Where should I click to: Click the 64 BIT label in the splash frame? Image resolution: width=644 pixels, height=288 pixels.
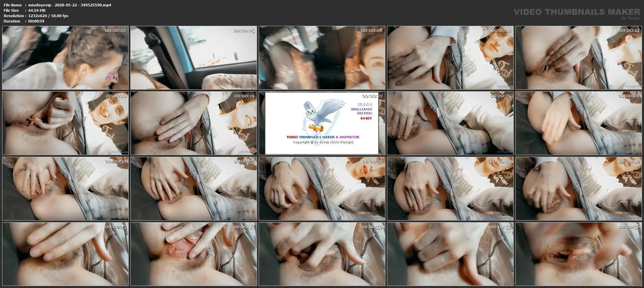click(x=366, y=118)
